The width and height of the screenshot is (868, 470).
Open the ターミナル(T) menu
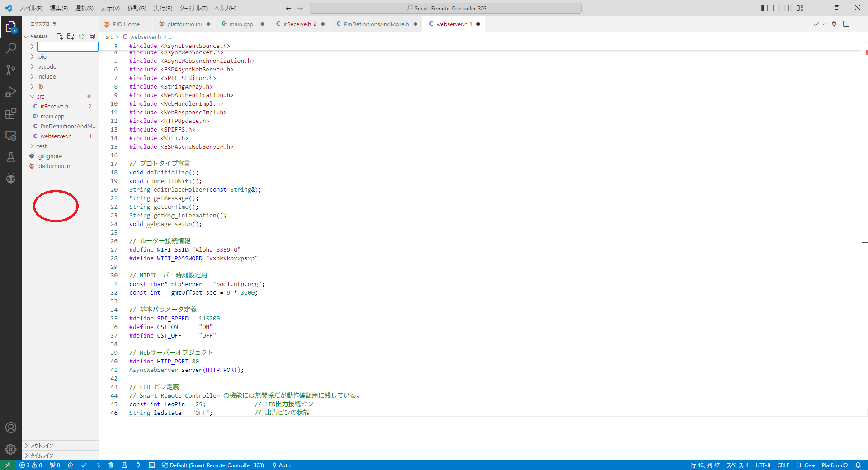click(193, 8)
